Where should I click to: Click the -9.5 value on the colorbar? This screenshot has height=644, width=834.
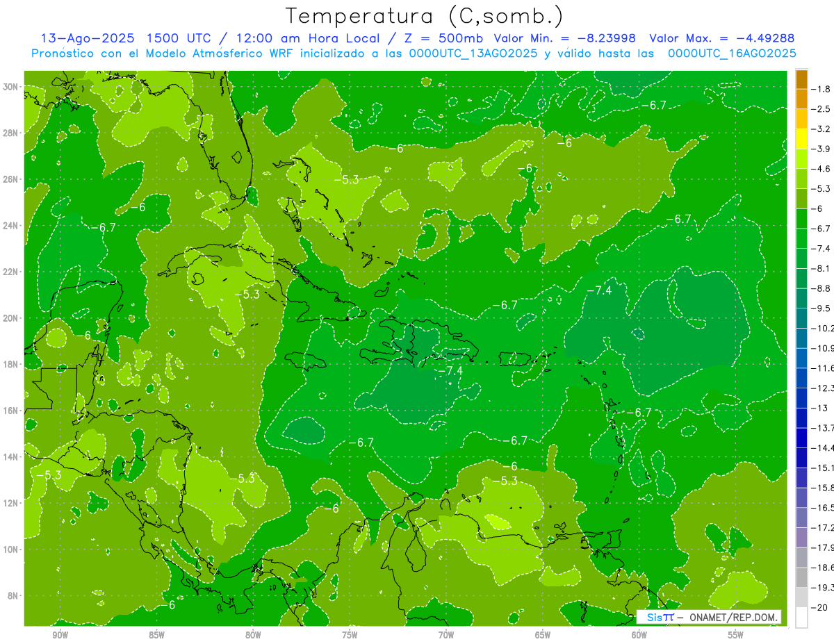tap(822, 308)
